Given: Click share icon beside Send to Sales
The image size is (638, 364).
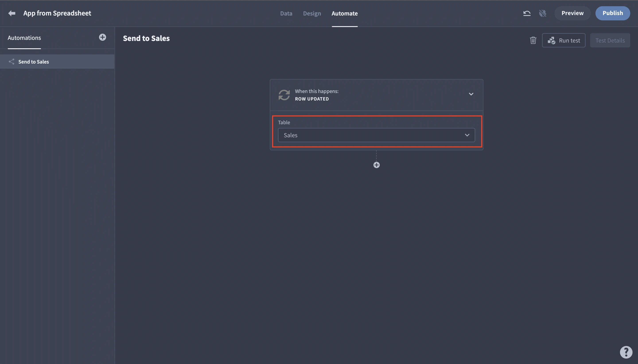Looking at the screenshot, I should pos(12,62).
